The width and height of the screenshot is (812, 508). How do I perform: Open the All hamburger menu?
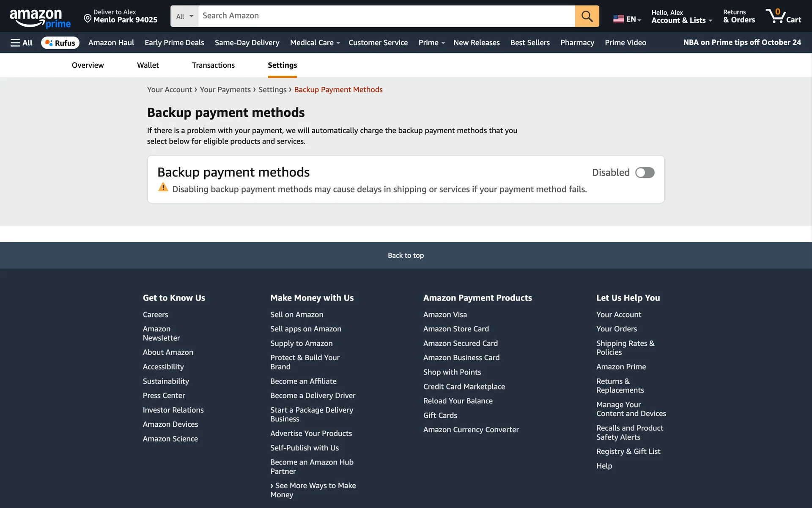click(21, 43)
